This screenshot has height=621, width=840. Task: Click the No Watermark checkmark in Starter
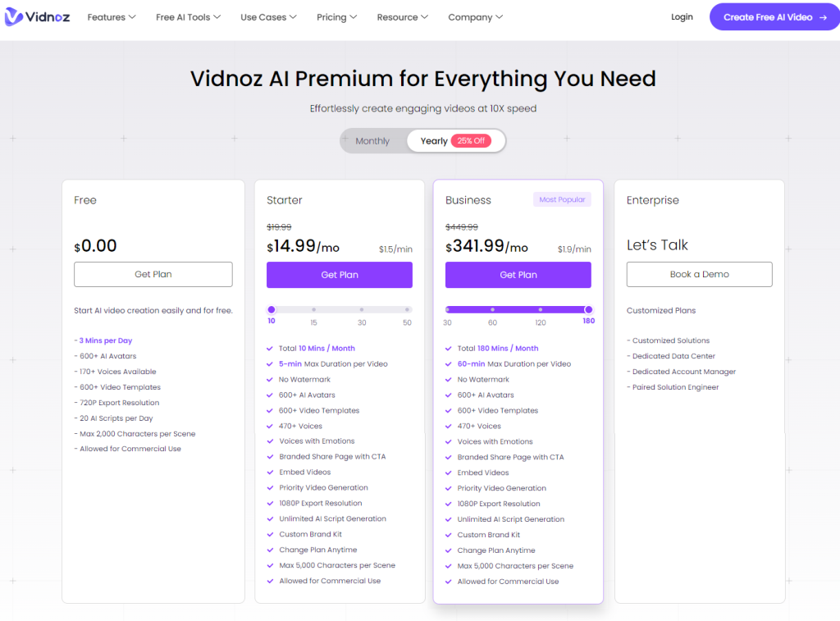click(271, 380)
